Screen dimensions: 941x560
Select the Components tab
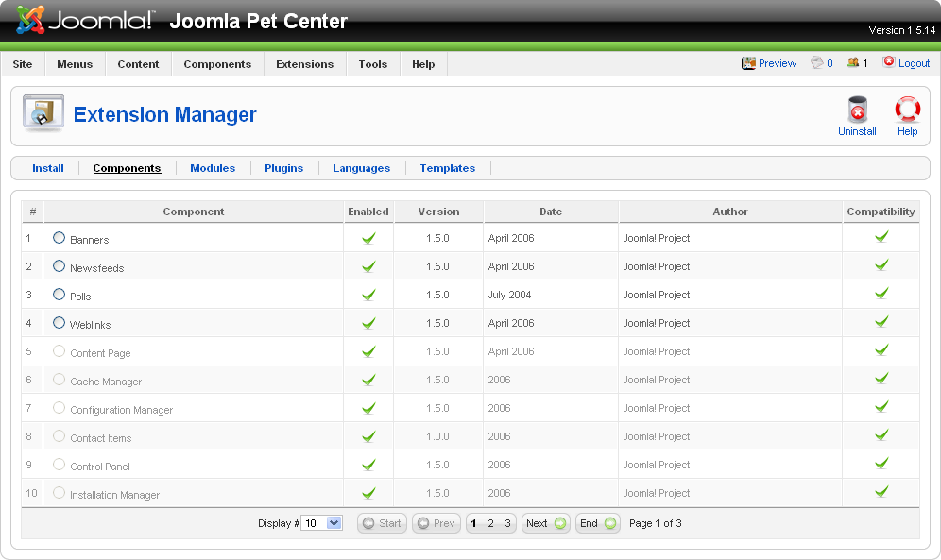[127, 168]
